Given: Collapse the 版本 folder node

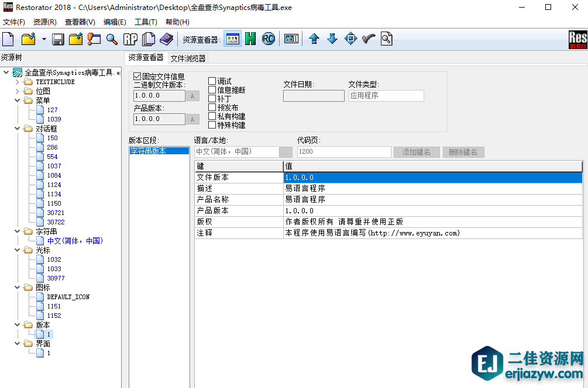Looking at the screenshot, I should tap(17, 325).
